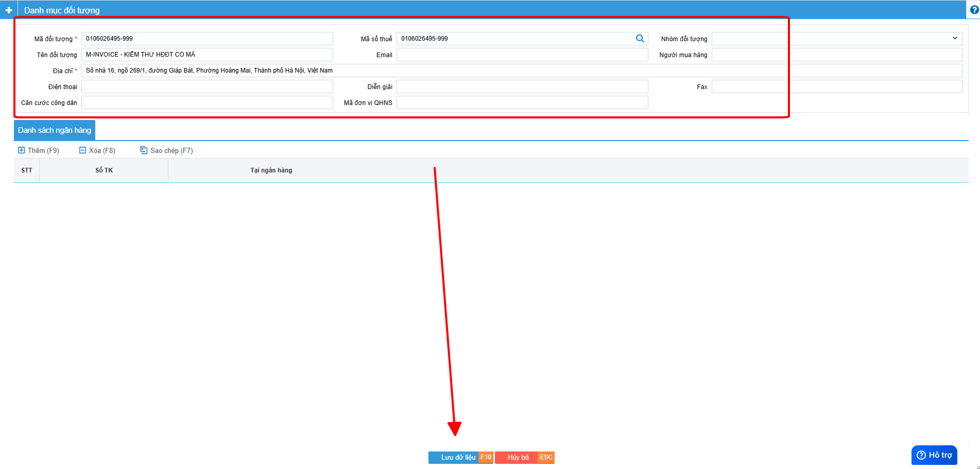Focus the Mã đối tượng input field
The image size is (980, 469).
(x=207, y=39)
